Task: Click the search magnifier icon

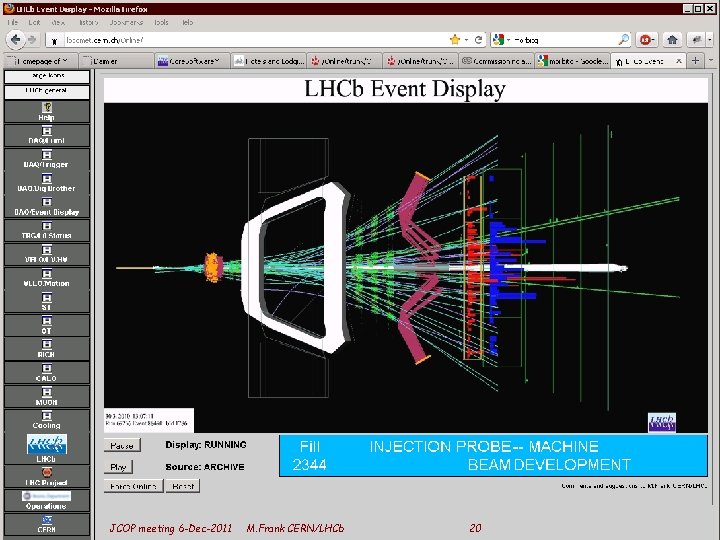Action: click(x=624, y=40)
